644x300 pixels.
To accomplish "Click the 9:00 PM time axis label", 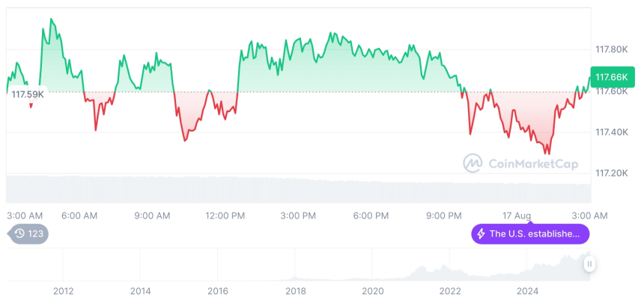I will 443,215.
